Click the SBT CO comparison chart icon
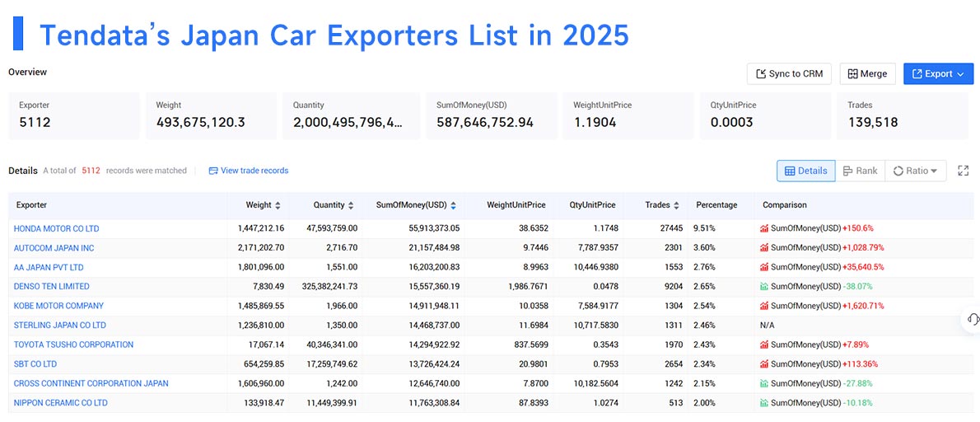 [763, 363]
